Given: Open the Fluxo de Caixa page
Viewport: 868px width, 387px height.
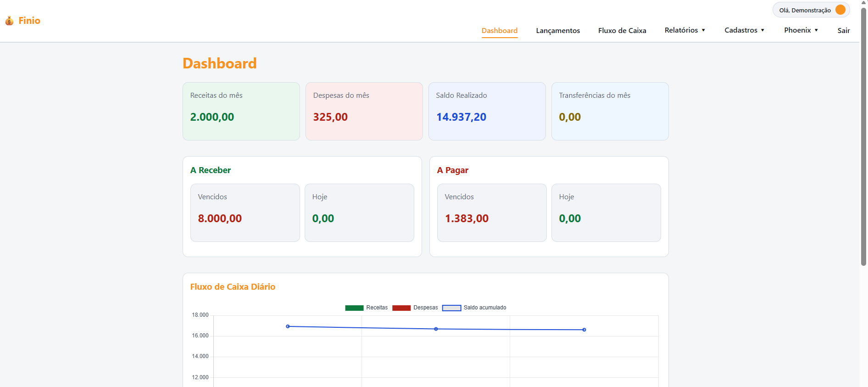Looking at the screenshot, I should (x=622, y=31).
